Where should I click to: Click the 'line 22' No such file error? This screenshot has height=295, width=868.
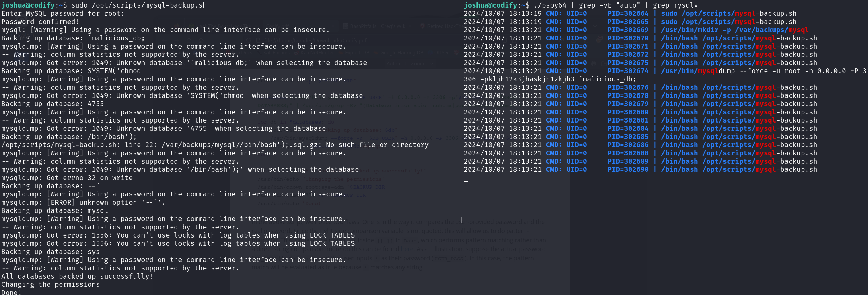point(215,145)
